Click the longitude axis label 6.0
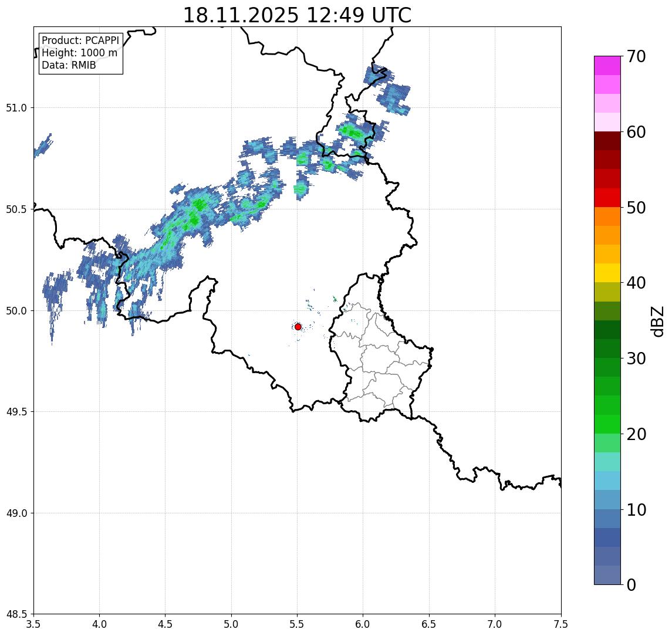 click(363, 624)
